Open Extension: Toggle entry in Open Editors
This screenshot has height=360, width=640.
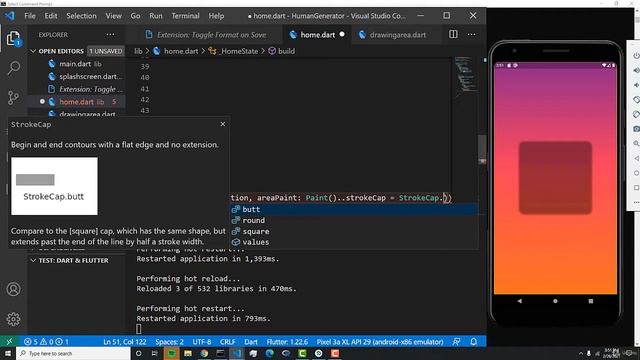coord(77,89)
